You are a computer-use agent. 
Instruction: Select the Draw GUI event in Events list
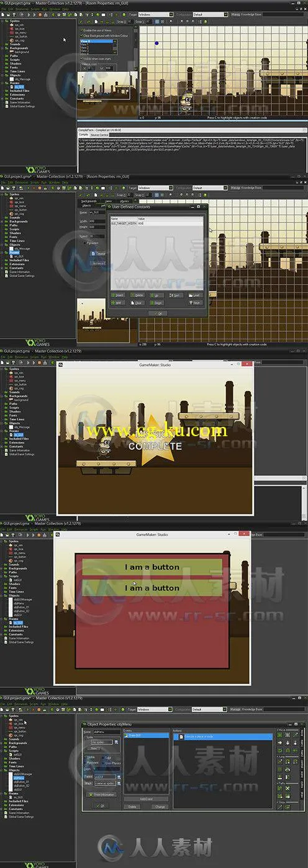pos(146,736)
